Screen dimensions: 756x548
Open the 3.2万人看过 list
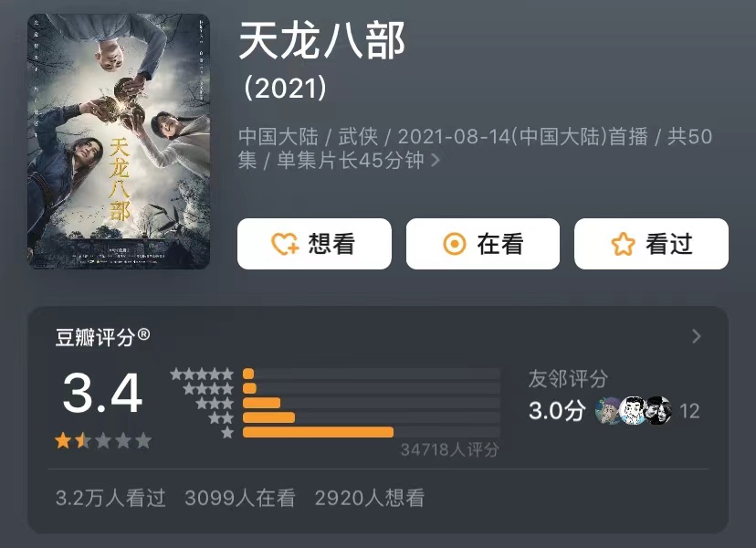tap(110, 498)
